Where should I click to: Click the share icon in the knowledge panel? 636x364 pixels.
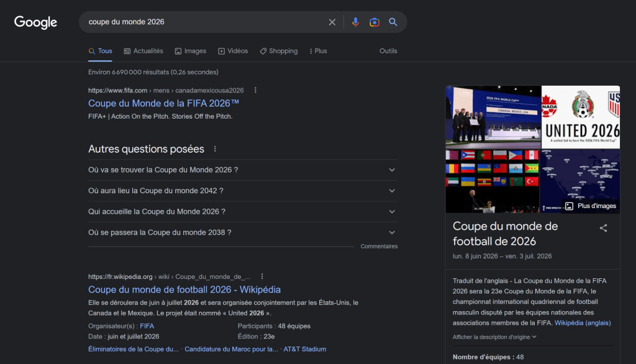(x=603, y=228)
